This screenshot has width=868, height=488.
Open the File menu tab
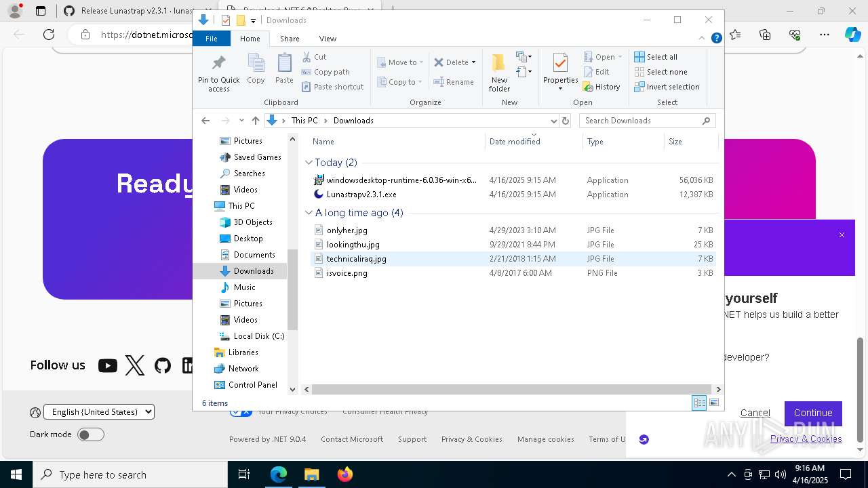(212, 39)
